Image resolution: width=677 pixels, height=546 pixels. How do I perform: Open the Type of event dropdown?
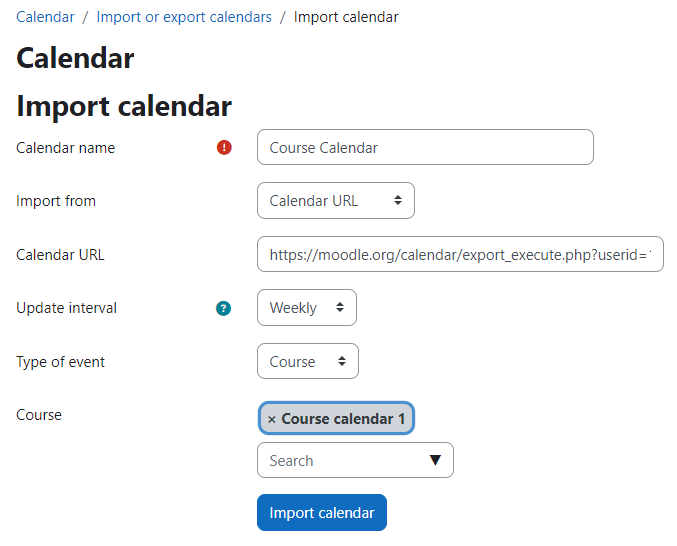point(308,361)
